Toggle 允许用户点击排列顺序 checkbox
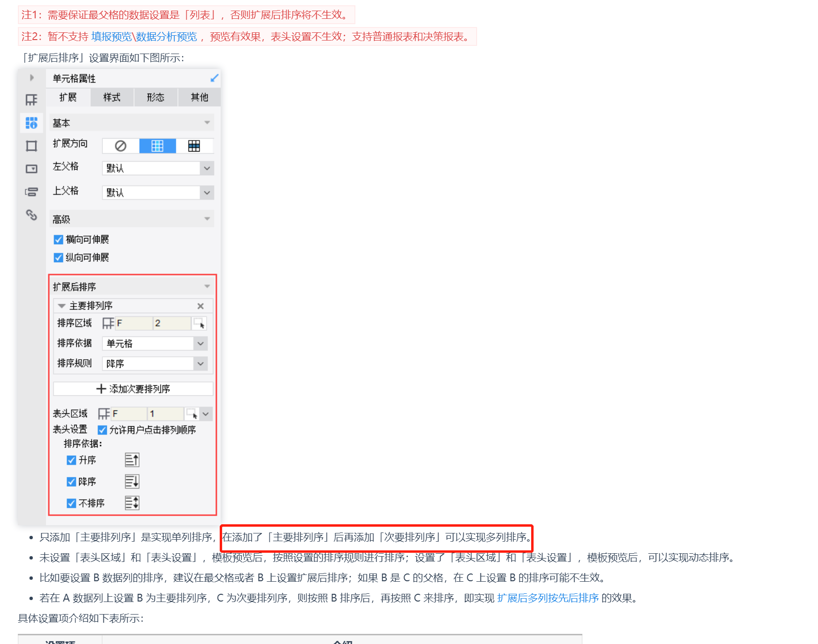The image size is (818, 644). point(102,430)
